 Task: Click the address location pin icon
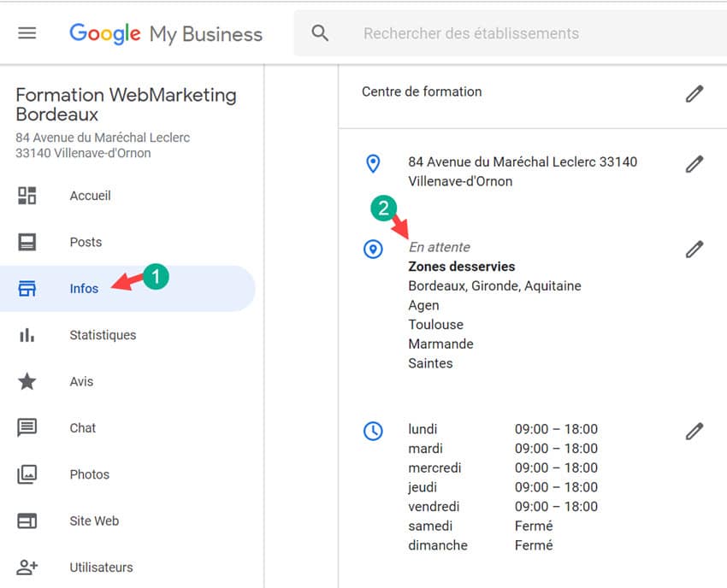pos(373,163)
